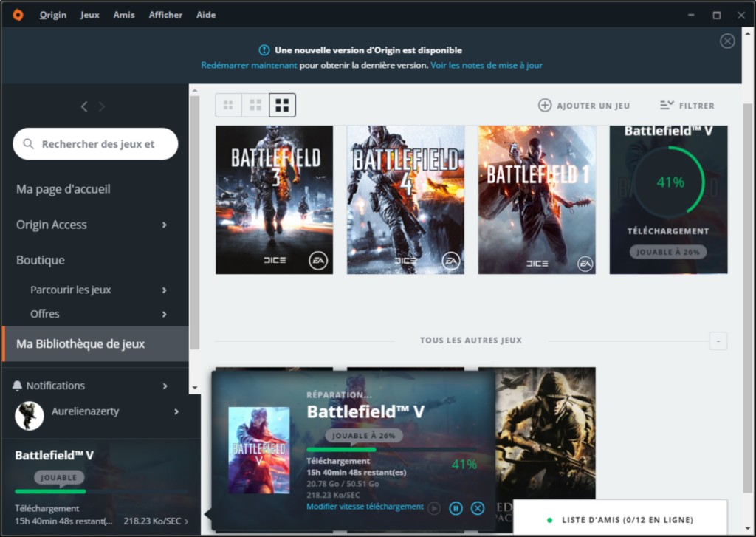Click the update info icon
This screenshot has width=756, height=537.
tap(264, 50)
